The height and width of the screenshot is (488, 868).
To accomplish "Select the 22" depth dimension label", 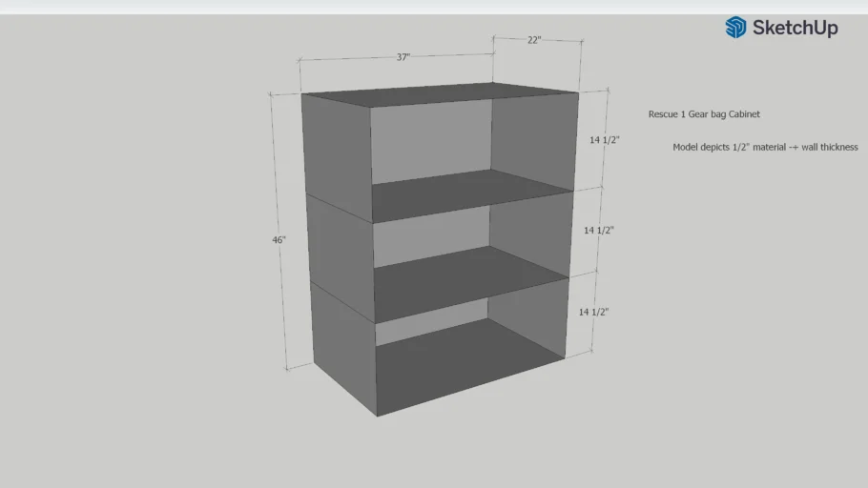I will click(533, 40).
